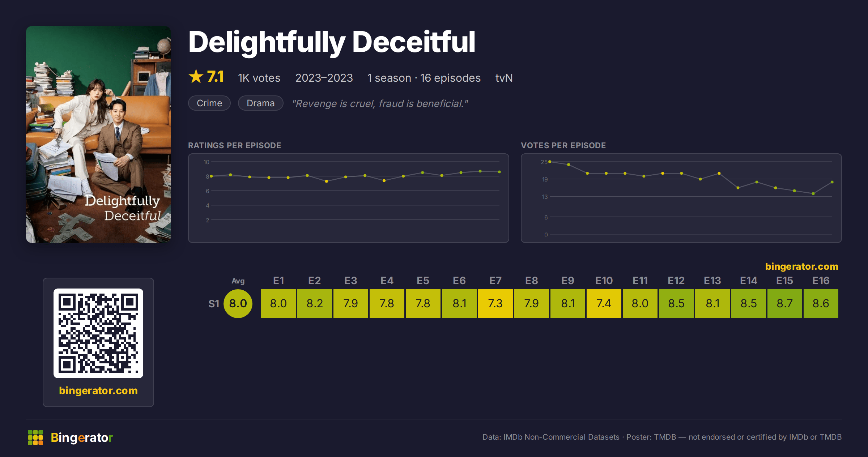Click the yellow star rating icon

(196, 77)
